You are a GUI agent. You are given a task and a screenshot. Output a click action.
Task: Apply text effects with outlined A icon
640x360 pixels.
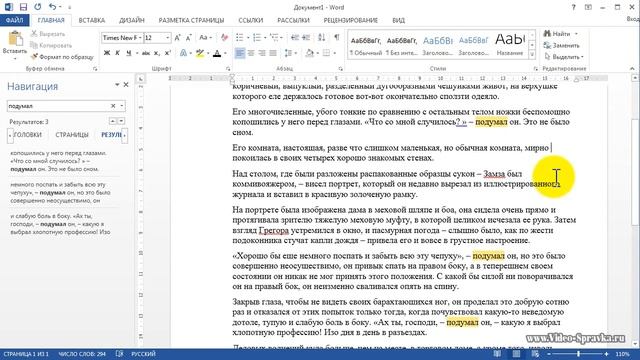183,53
